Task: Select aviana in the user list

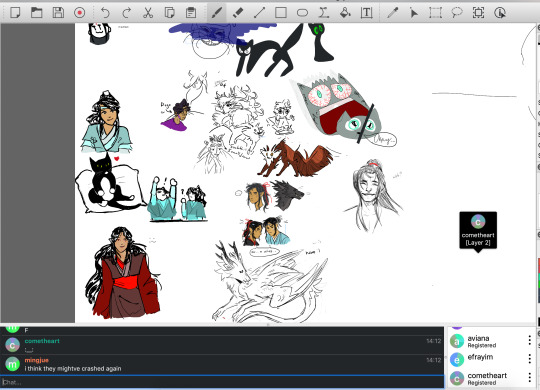Action: 492,341
